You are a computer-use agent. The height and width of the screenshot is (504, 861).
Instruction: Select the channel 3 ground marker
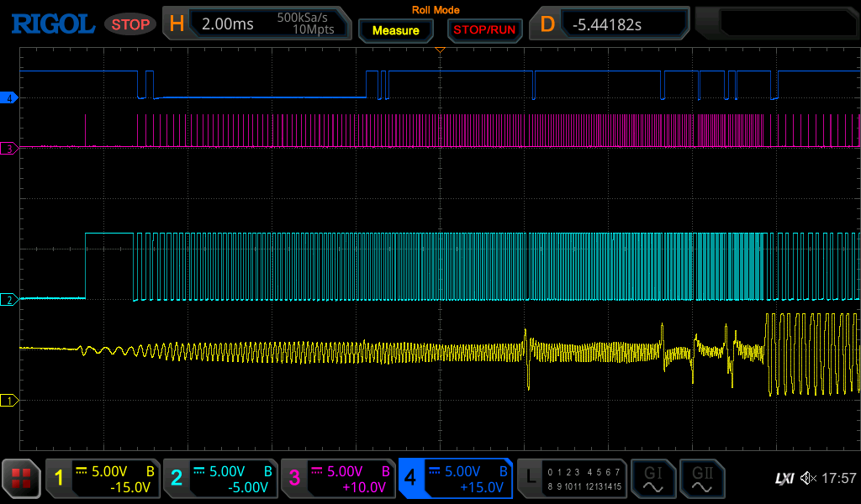(9, 149)
